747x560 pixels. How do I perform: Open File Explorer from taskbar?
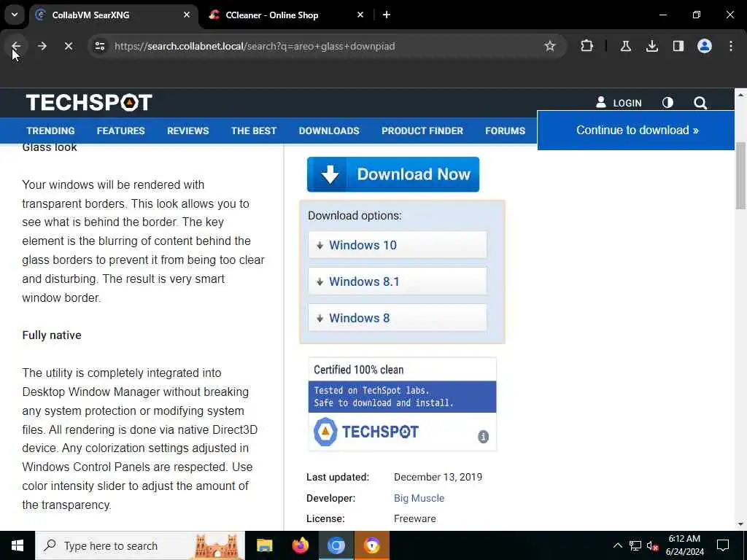(x=264, y=545)
